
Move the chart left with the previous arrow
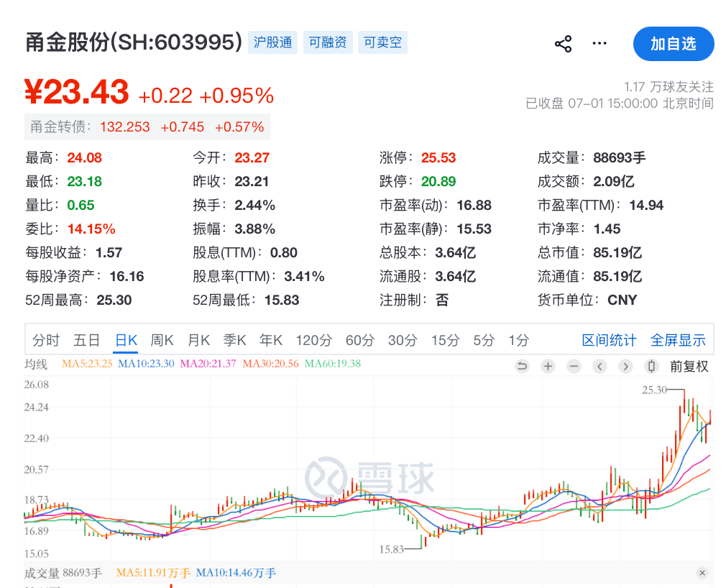(x=599, y=367)
